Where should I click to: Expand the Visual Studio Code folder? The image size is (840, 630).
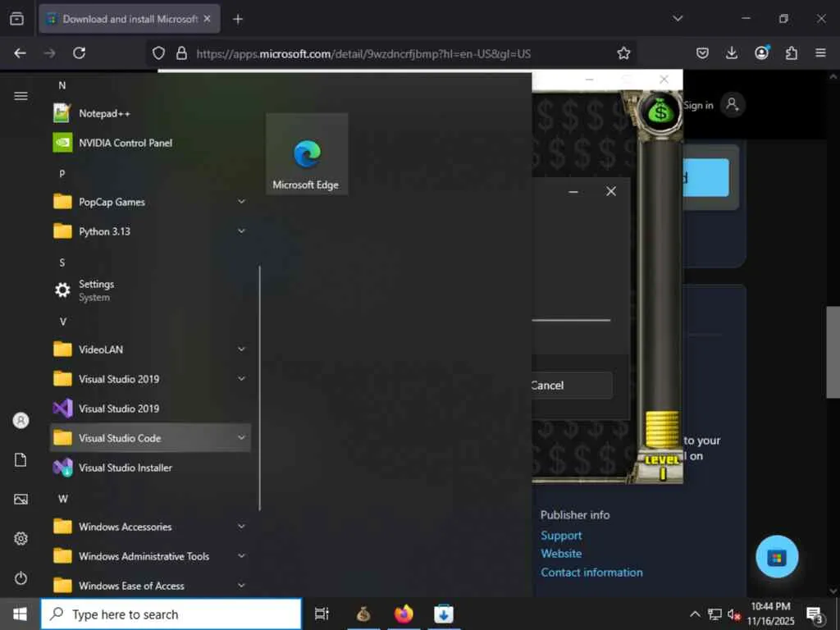tap(150, 438)
